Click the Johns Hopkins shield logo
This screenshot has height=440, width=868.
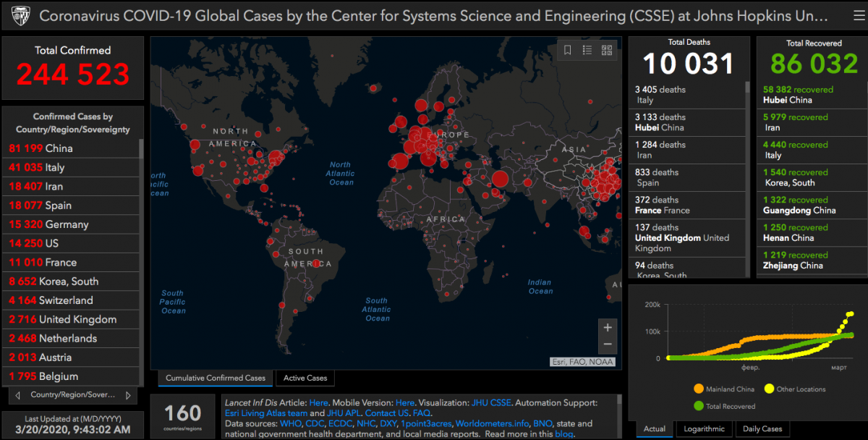(x=20, y=15)
